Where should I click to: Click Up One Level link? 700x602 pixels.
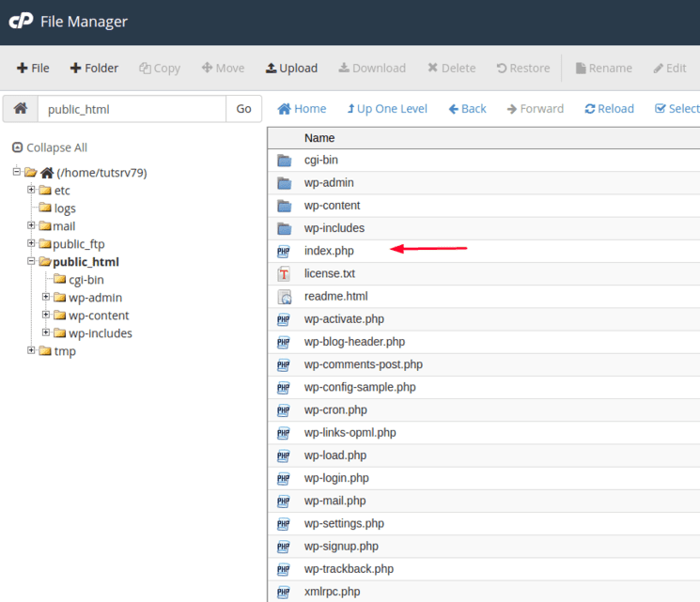tap(387, 109)
